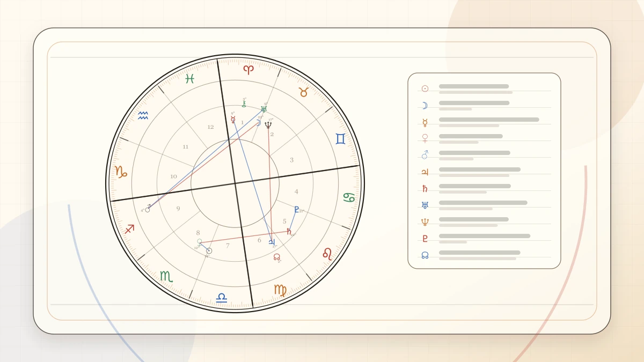Select the Moon crescent inside the chart
The height and width of the screenshot is (362, 644).
pyautogui.click(x=258, y=123)
